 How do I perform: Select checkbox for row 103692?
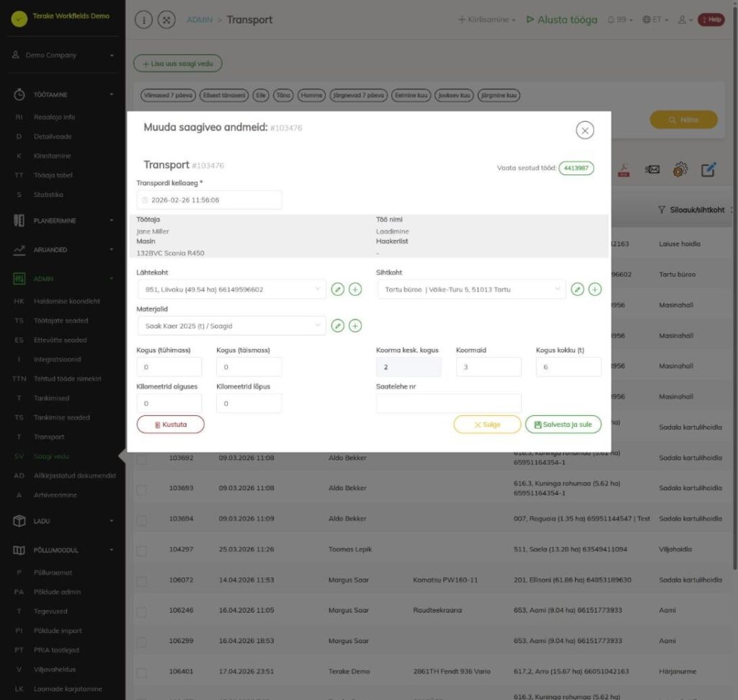tap(141, 459)
